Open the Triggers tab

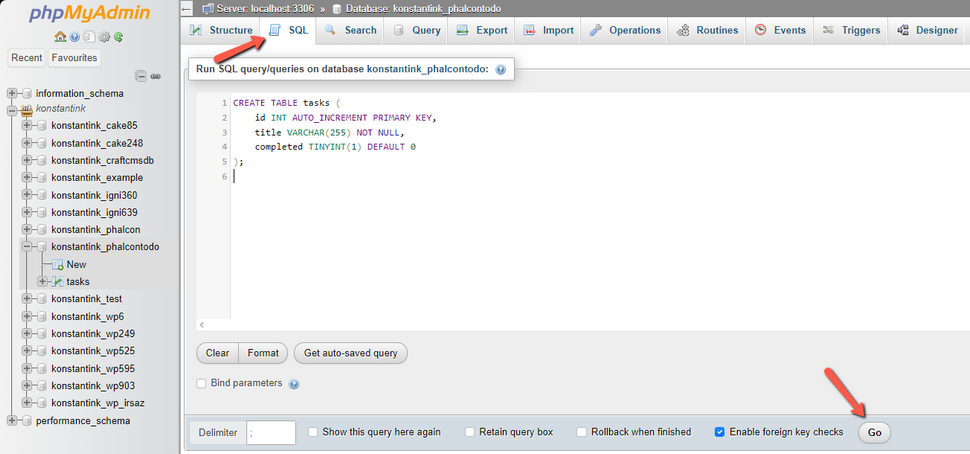851,30
